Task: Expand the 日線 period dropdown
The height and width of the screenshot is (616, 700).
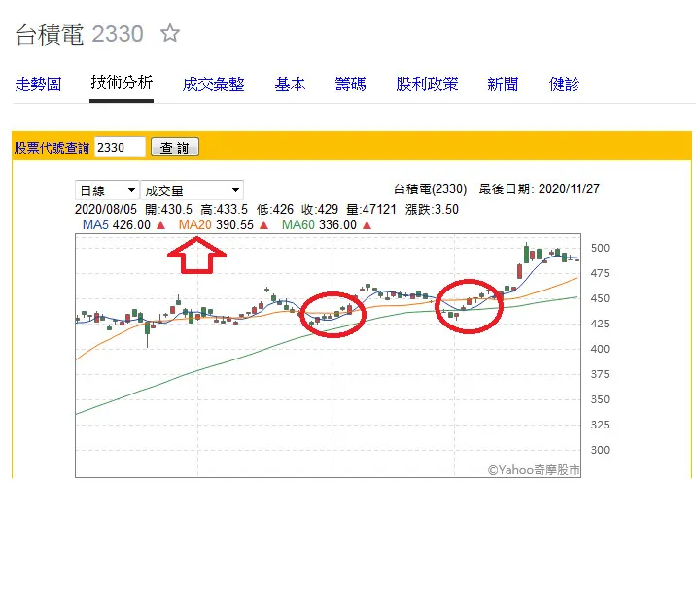Action: tap(107, 190)
